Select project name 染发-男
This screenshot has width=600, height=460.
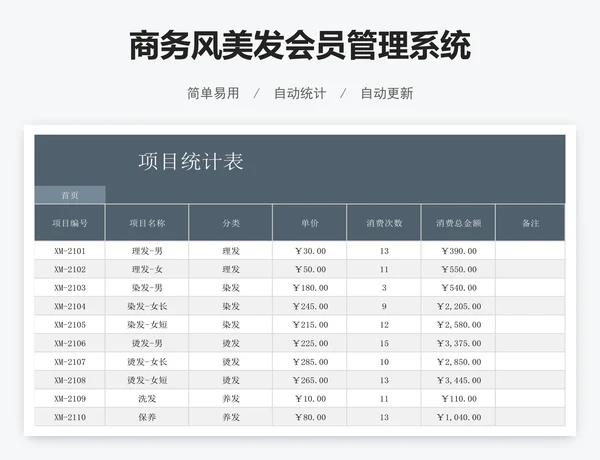(x=147, y=288)
